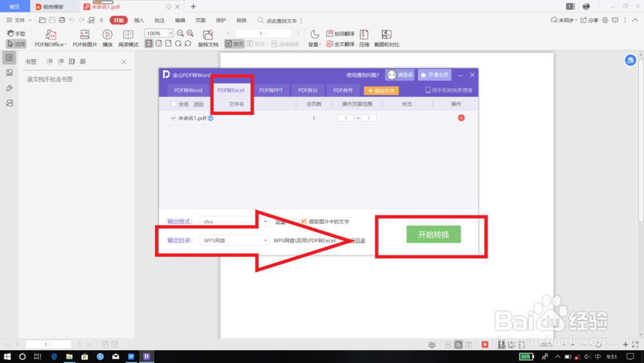Open the 背景 background options

click(x=315, y=39)
